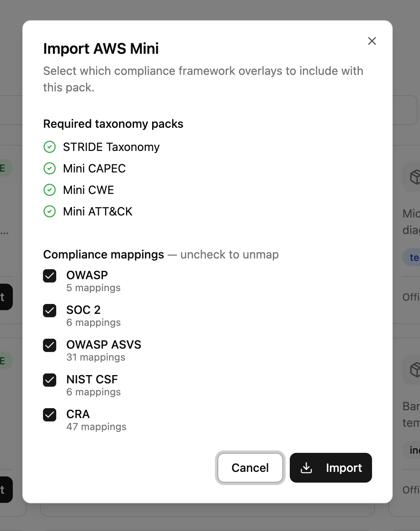Click the Import button
This screenshot has width=420, height=531.
pyautogui.click(x=331, y=468)
